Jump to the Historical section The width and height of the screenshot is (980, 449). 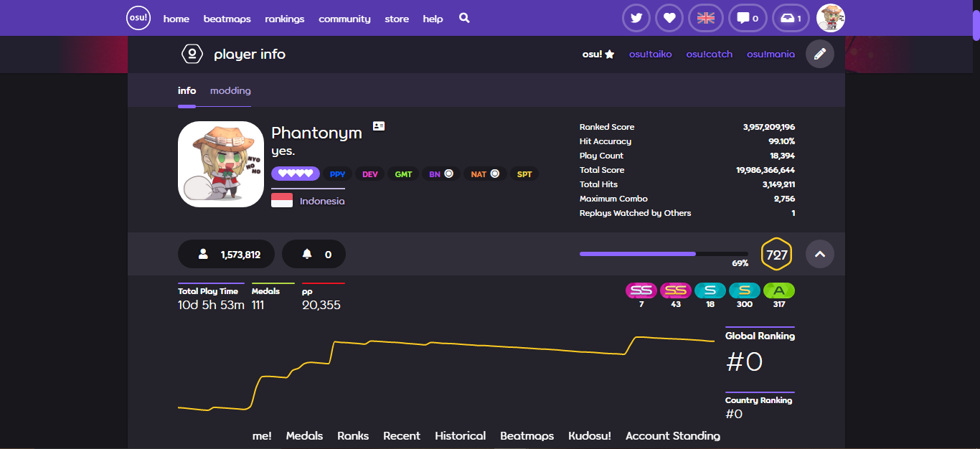[x=460, y=435]
